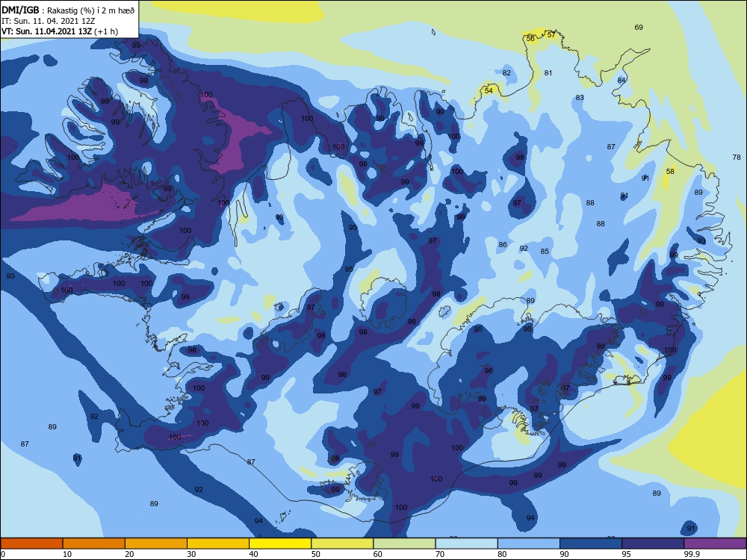Select the legend tick label '40'

point(253,554)
